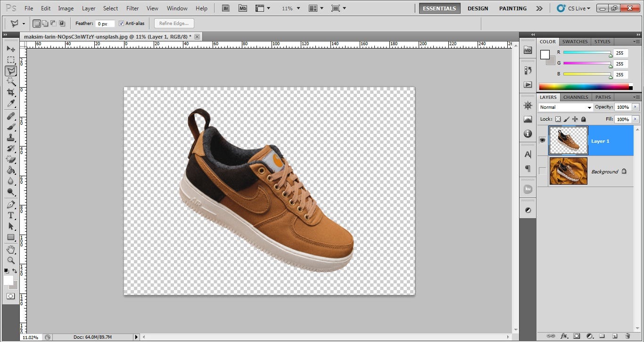Select the Crop tool
The width and height of the screenshot is (644, 342).
tap(11, 92)
